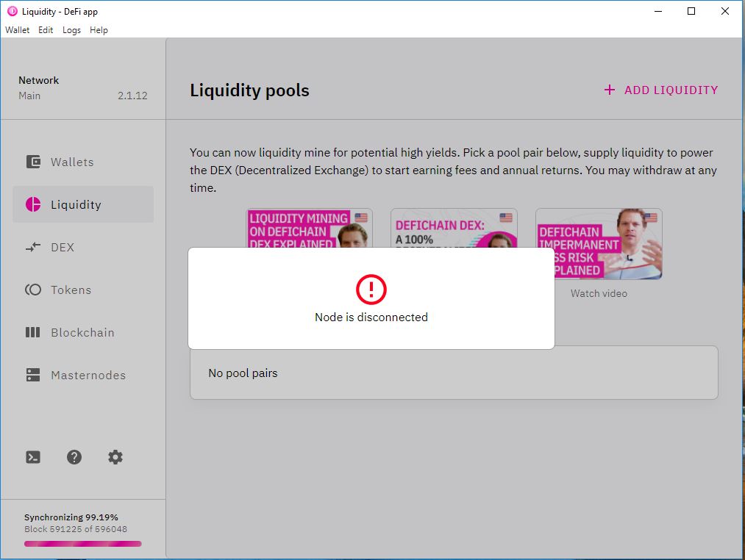The width and height of the screenshot is (745, 560).
Task: Click the Liquidity pools heading
Action: click(x=249, y=90)
